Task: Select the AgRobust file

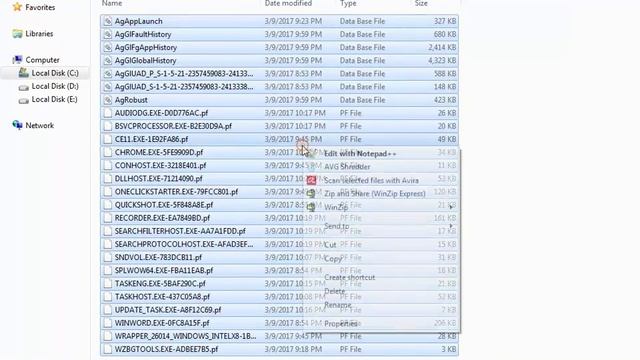Action: tap(279, 100)
